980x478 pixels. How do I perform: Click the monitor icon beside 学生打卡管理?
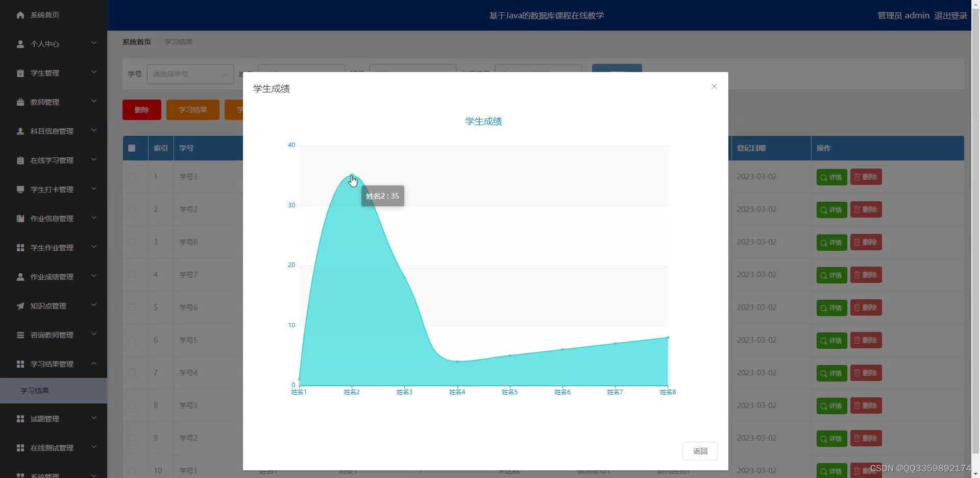click(20, 189)
